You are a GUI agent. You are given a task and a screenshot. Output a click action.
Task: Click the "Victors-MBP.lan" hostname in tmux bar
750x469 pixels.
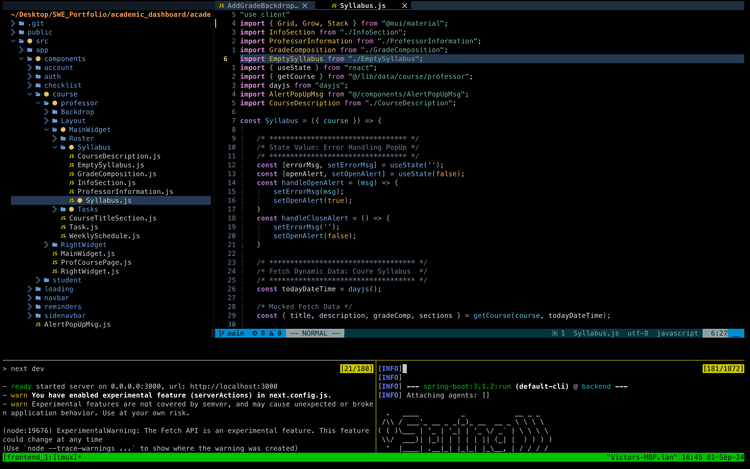[642, 458]
